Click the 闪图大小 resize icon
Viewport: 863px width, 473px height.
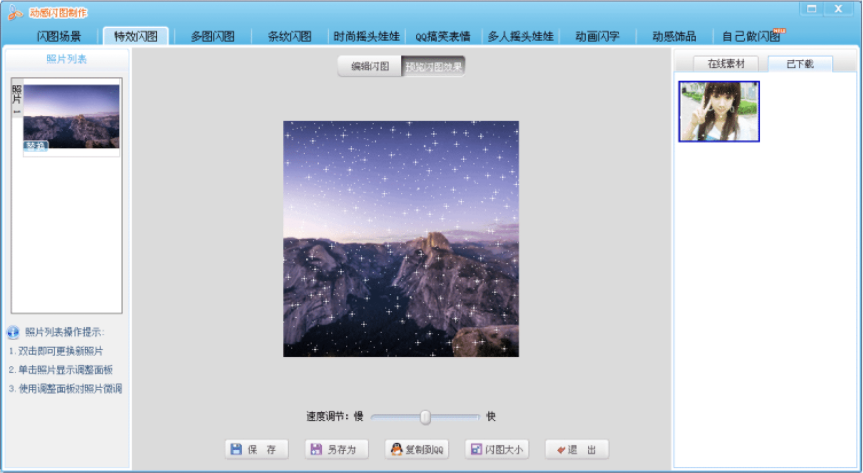coord(477,449)
